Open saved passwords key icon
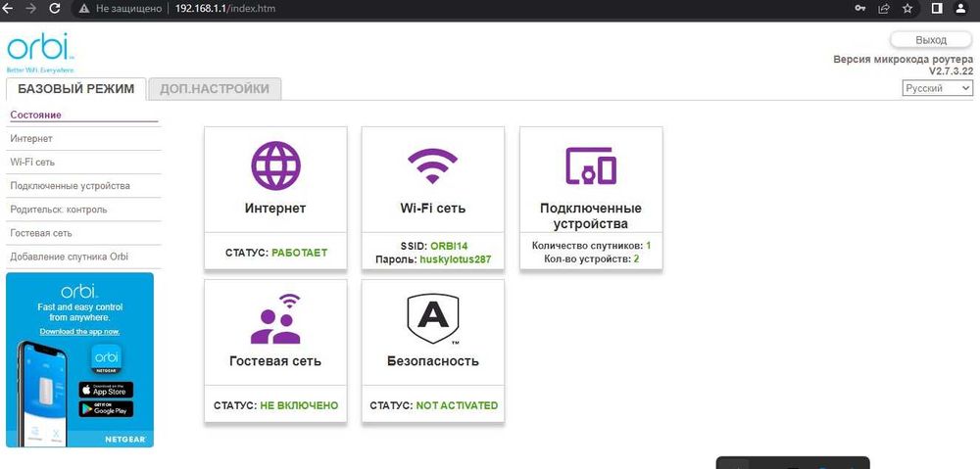Viewport: 980px width, 469px height. (x=860, y=9)
